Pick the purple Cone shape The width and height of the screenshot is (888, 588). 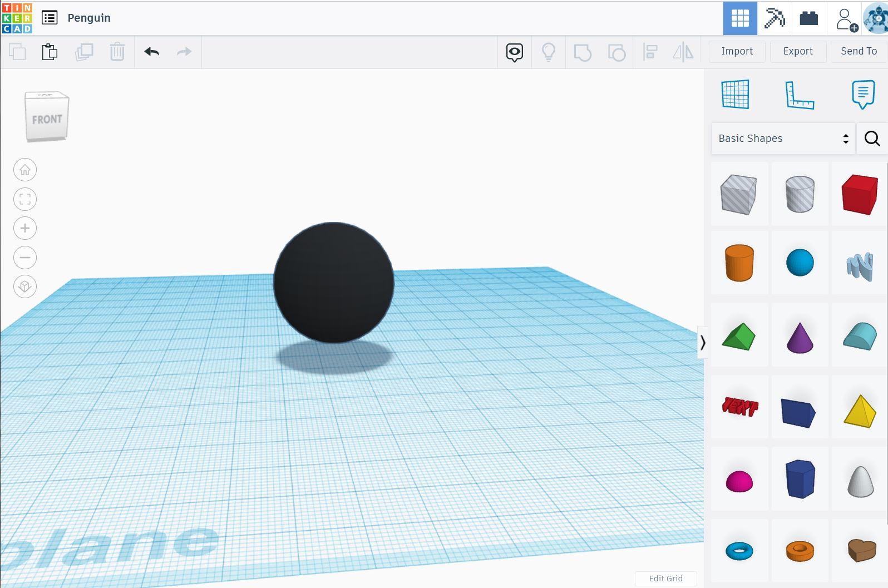coord(800,335)
